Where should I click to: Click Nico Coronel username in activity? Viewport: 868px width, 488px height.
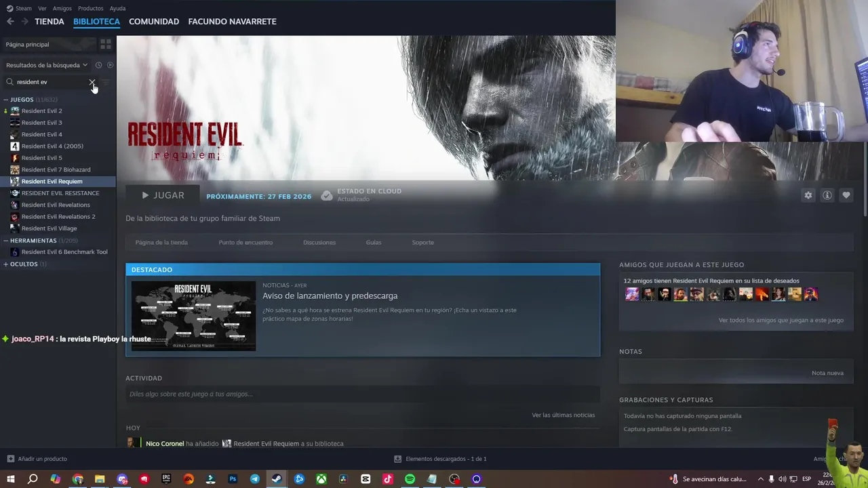[165, 443]
